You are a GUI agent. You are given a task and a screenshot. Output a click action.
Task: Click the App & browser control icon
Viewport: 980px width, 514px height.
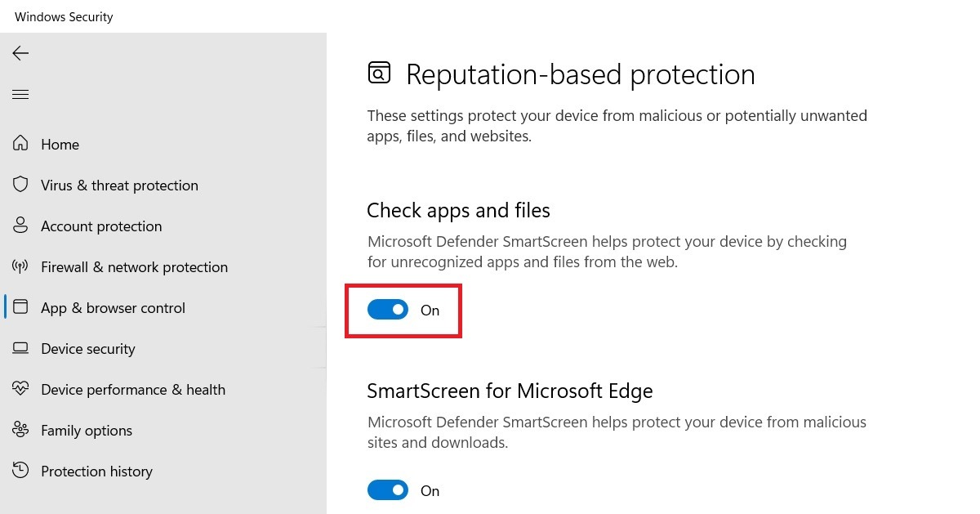(20, 307)
